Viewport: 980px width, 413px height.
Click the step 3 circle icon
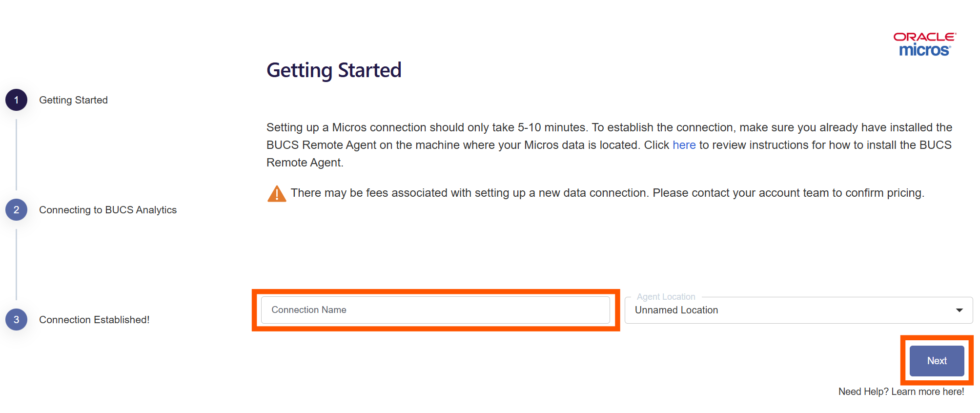pyautogui.click(x=16, y=320)
